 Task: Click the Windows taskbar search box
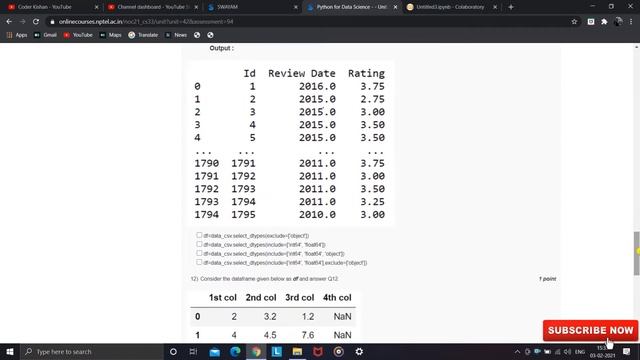coord(92,351)
